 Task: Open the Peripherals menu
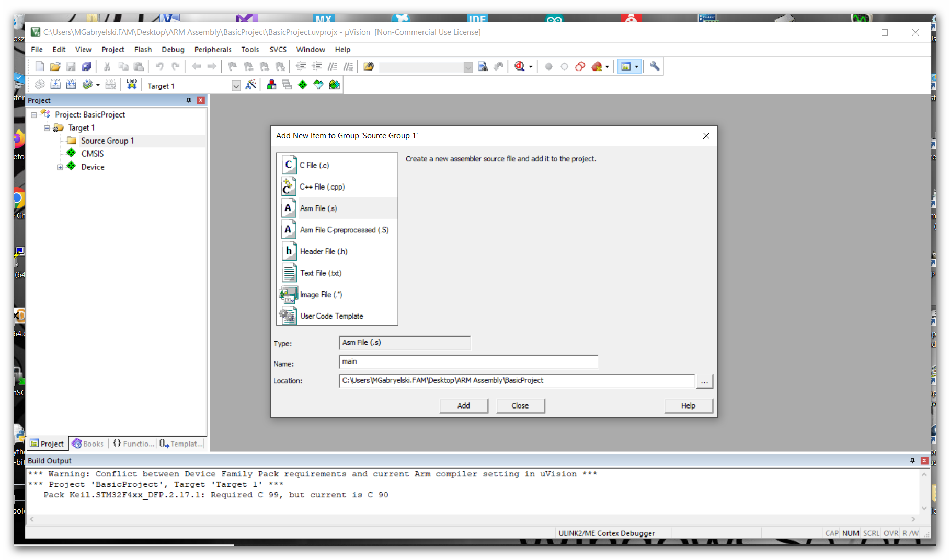[x=213, y=50]
